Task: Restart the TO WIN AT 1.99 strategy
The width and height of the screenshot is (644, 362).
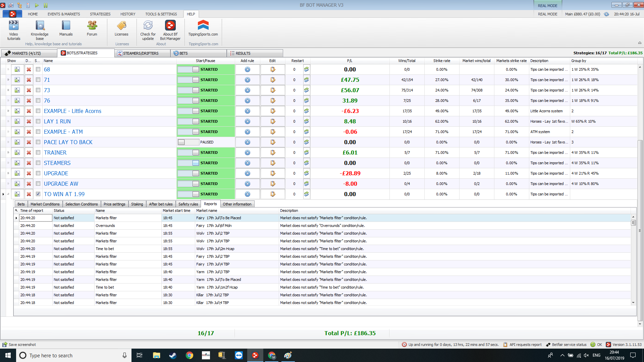Action: 306,194
